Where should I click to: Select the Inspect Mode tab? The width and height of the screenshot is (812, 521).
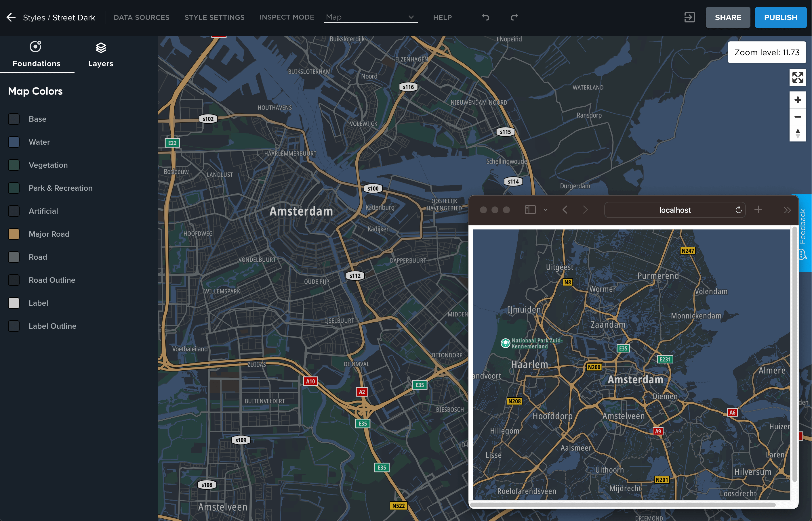(x=287, y=17)
